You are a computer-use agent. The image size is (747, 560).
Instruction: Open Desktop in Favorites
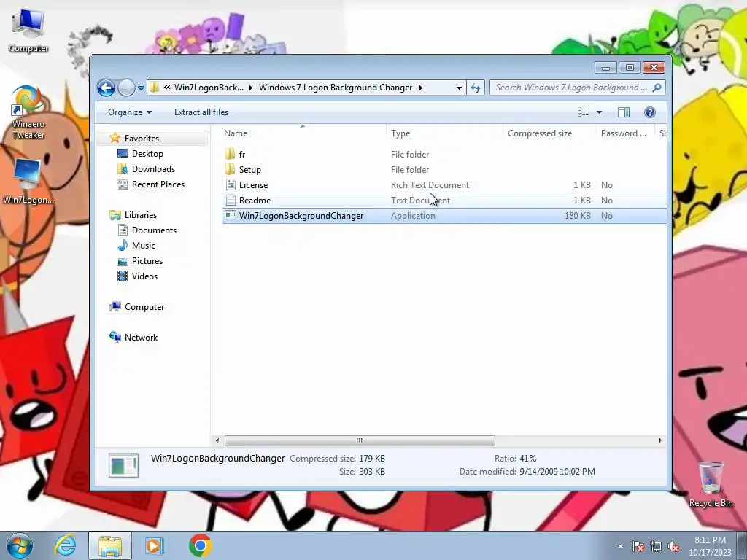[147, 154]
